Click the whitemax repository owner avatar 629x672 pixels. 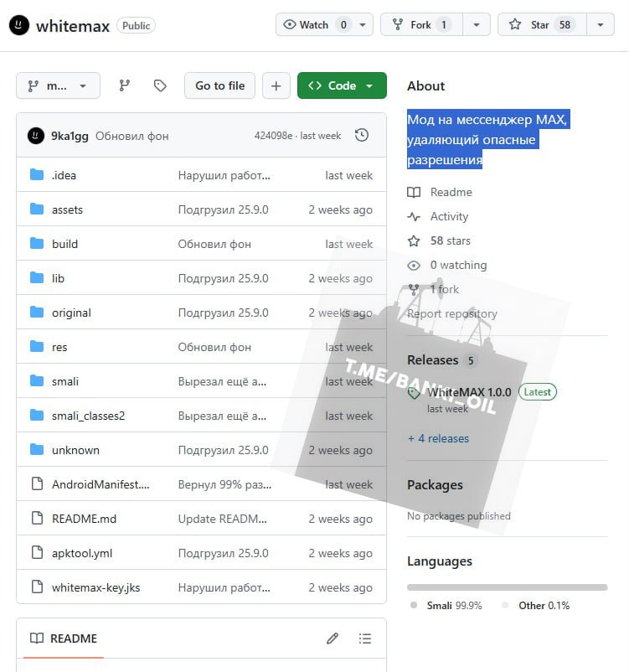click(x=19, y=25)
